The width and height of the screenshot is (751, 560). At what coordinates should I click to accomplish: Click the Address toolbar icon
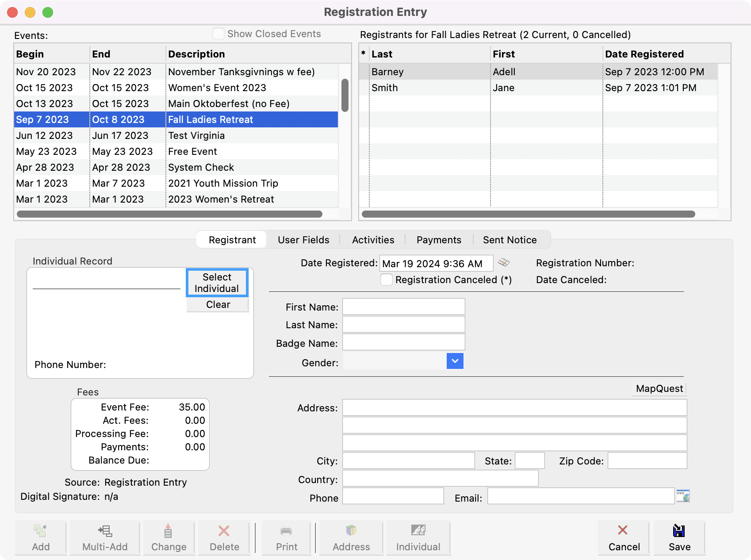coord(351,531)
